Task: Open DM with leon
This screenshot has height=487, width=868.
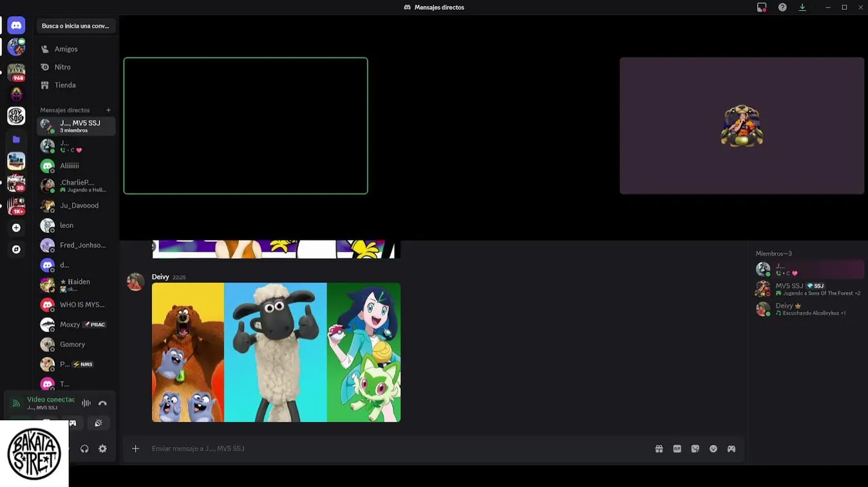Action: click(x=76, y=225)
